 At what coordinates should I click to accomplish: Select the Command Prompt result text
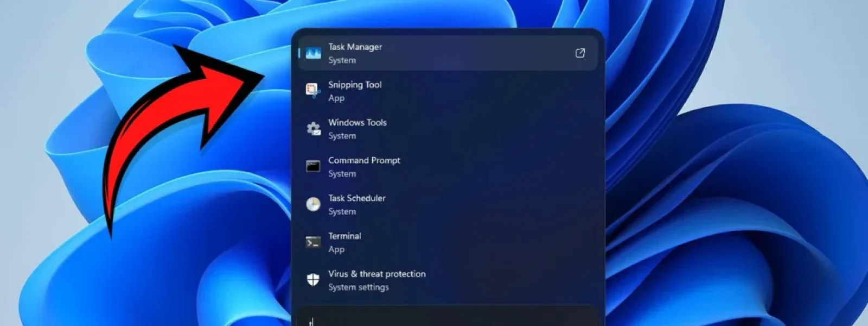pyautogui.click(x=364, y=160)
